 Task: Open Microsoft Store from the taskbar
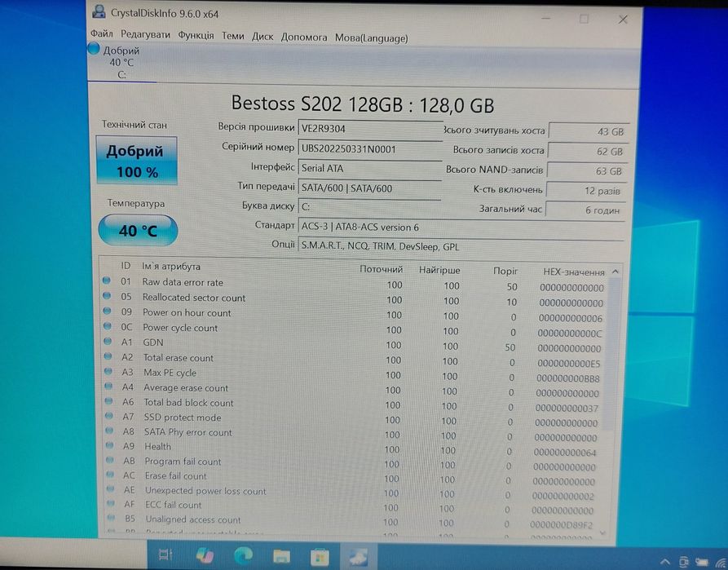(x=320, y=556)
